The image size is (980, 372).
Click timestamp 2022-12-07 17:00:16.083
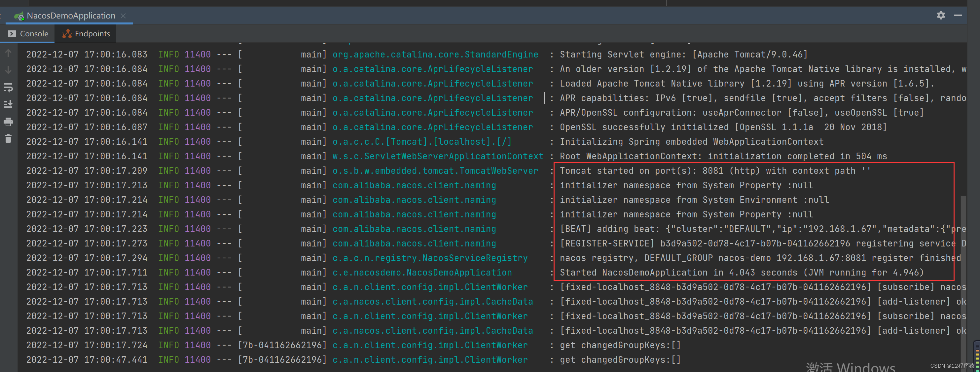(87, 55)
